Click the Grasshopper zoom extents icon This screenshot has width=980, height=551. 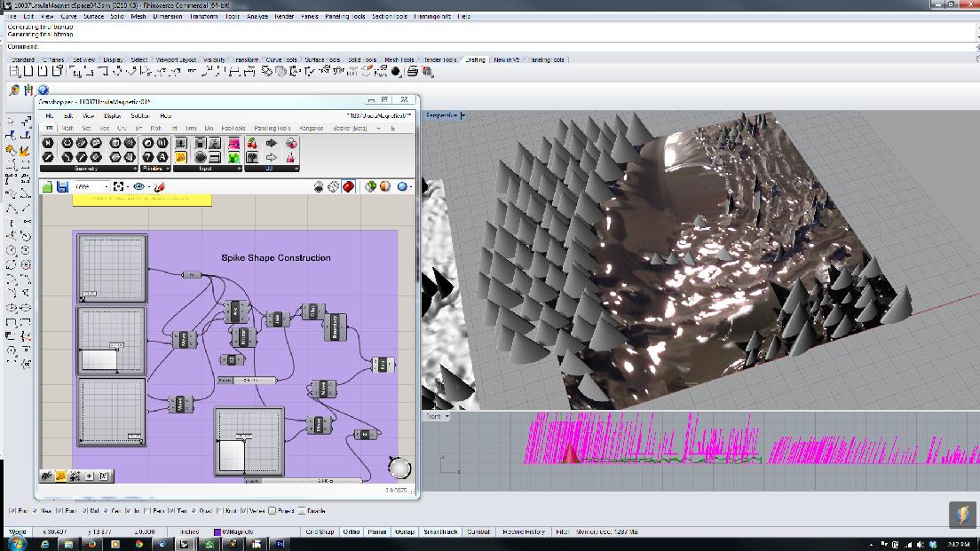point(119,187)
